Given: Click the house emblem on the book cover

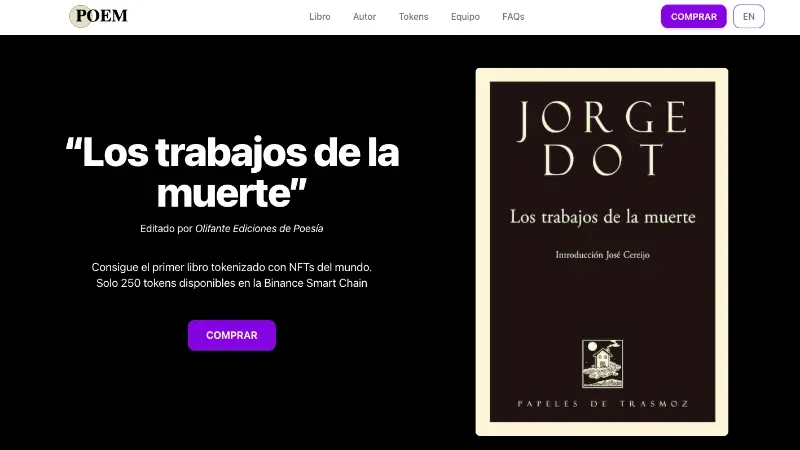Looking at the screenshot, I should pyautogui.click(x=602, y=364).
